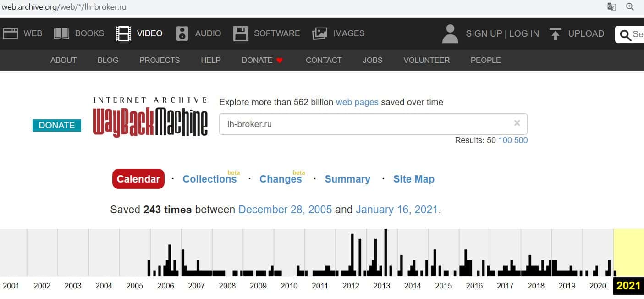
Task: Clear the lh-broker.ru search field
Action: (x=517, y=123)
